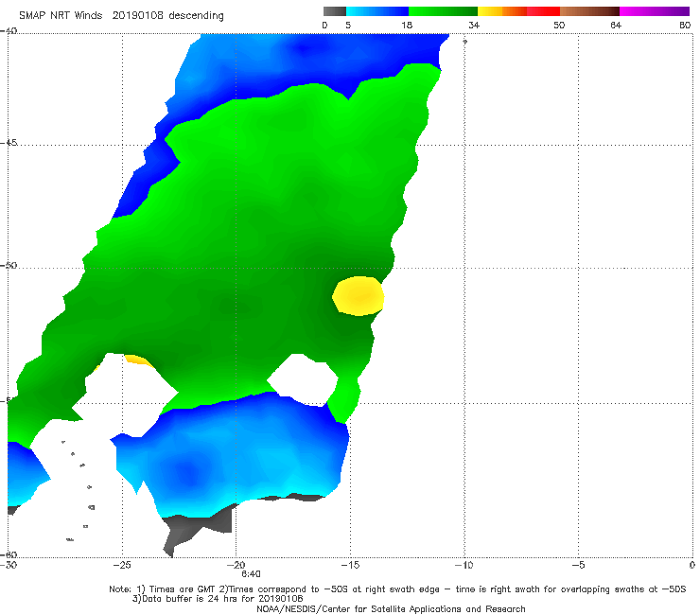Viewport: 700px width, 615px height.
Task: Click the colorbar label '64'
Action: (x=616, y=25)
